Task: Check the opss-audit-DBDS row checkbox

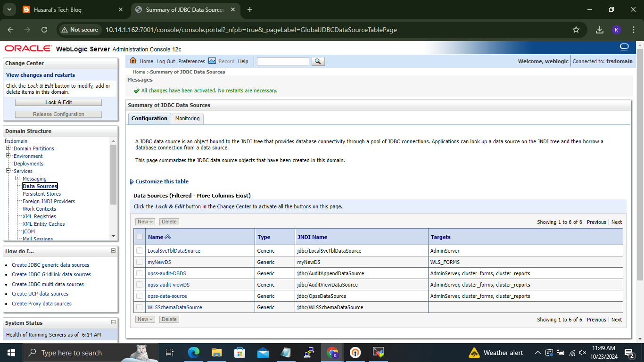Action: tap(140, 273)
